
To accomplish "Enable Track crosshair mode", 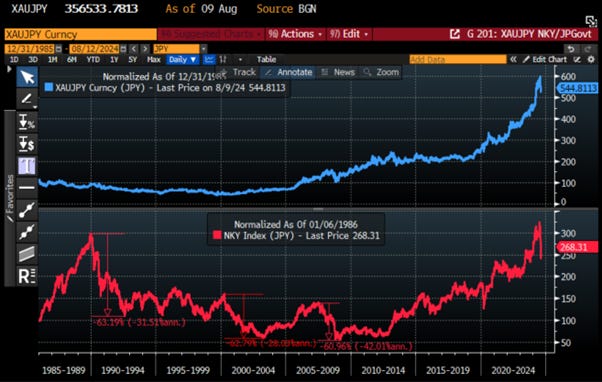I will (238, 72).
